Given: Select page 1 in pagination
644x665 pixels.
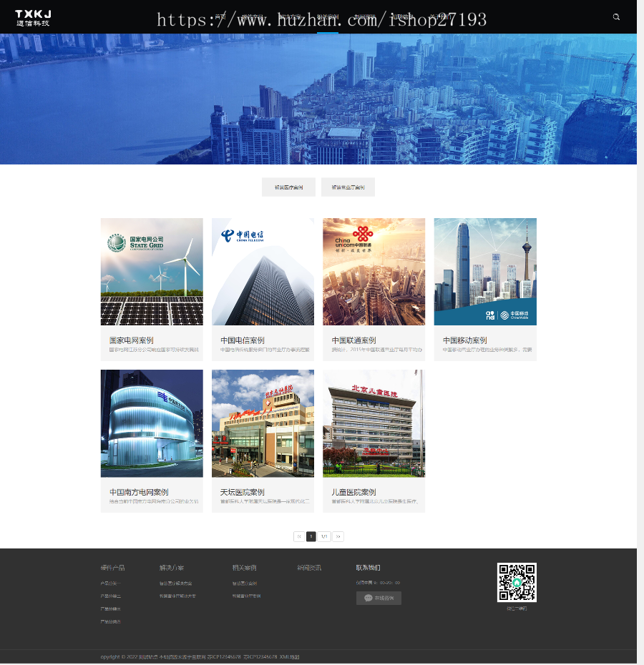Looking at the screenshot, I should click(x=311, y=536).
